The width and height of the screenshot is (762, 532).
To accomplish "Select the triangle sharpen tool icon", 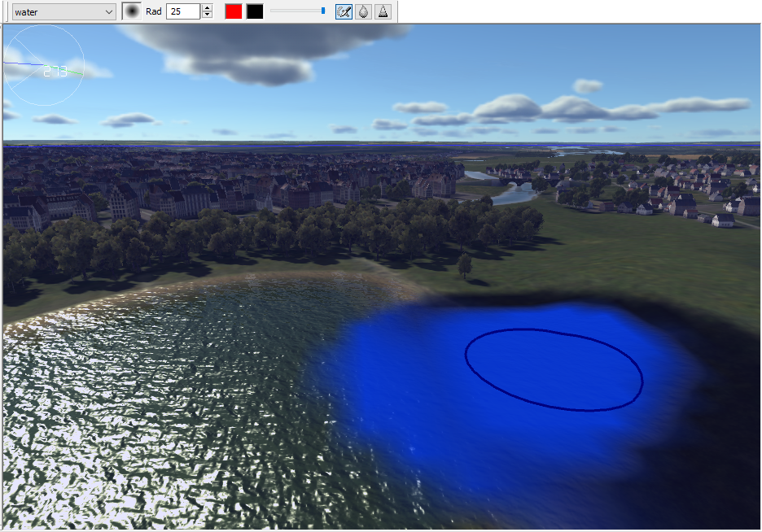I will tap(383, 11).
